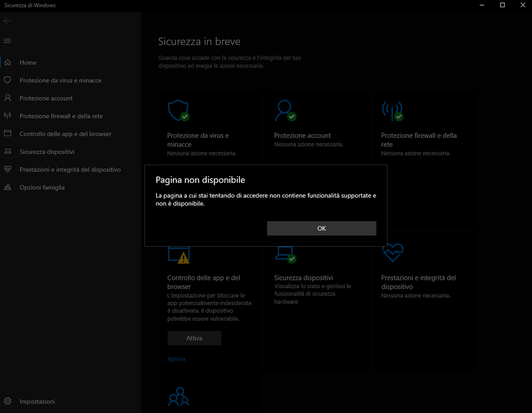Open the Protezione da virus e minacce tile title

[x=198, y=140]
